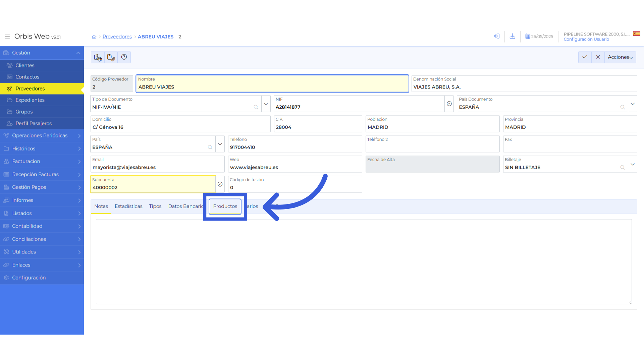The height and width of the screenshot is (362, 644).
Task: Open the attached documents paperclip icon
Action: [111, 57]
